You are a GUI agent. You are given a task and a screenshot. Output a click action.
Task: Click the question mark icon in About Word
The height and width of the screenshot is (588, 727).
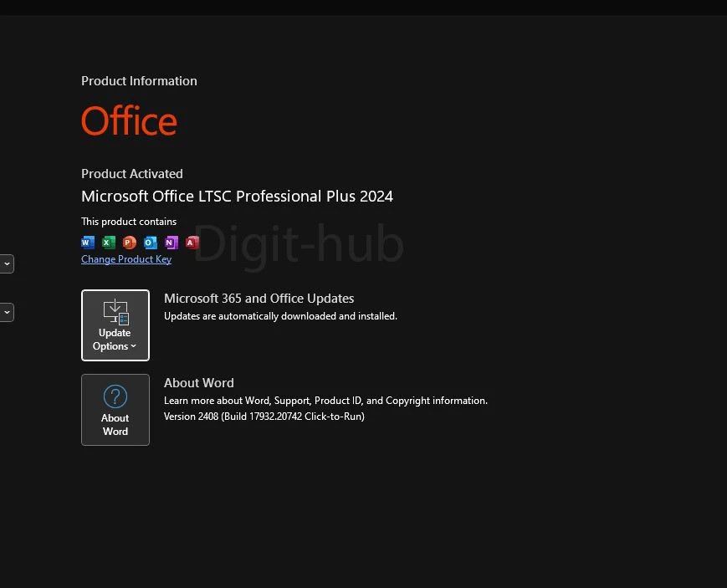click(115, 396)
